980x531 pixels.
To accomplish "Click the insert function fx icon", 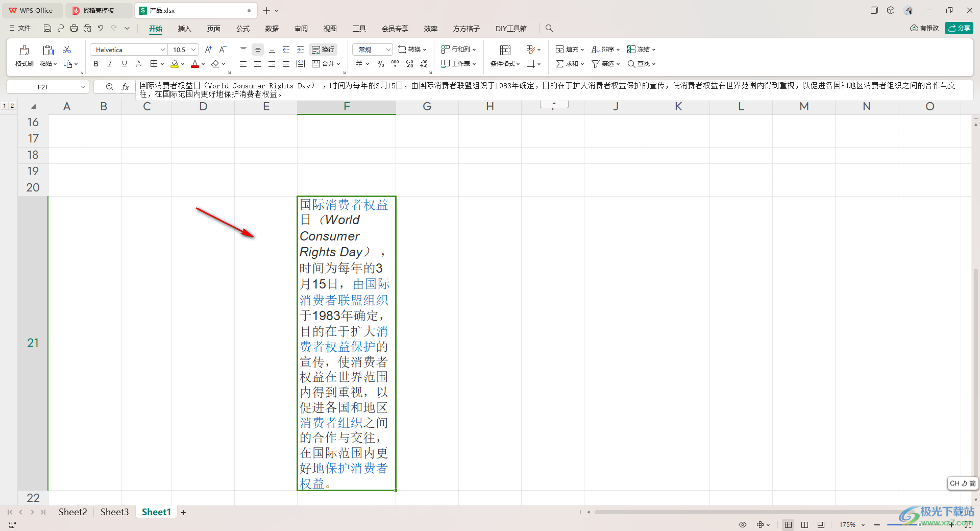I will (126, 87).
